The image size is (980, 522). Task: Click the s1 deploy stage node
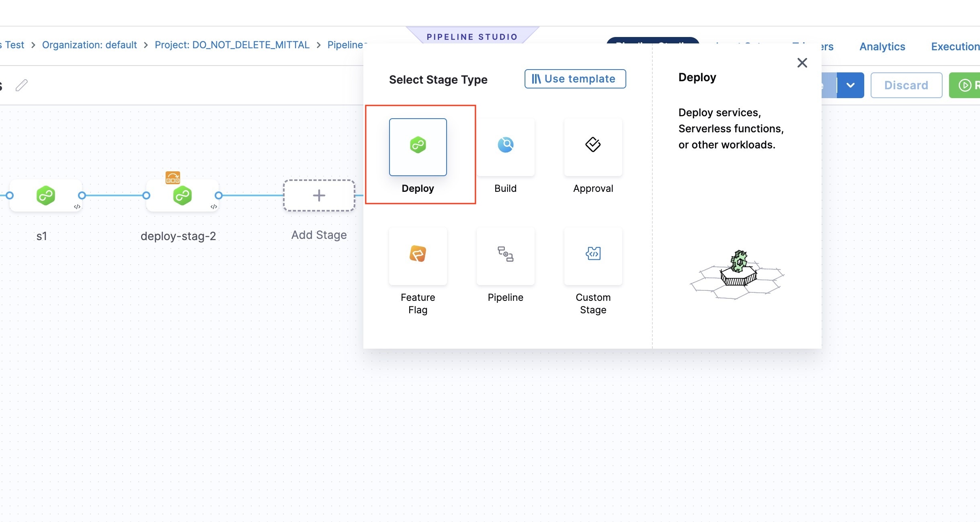tap(46, 196)
